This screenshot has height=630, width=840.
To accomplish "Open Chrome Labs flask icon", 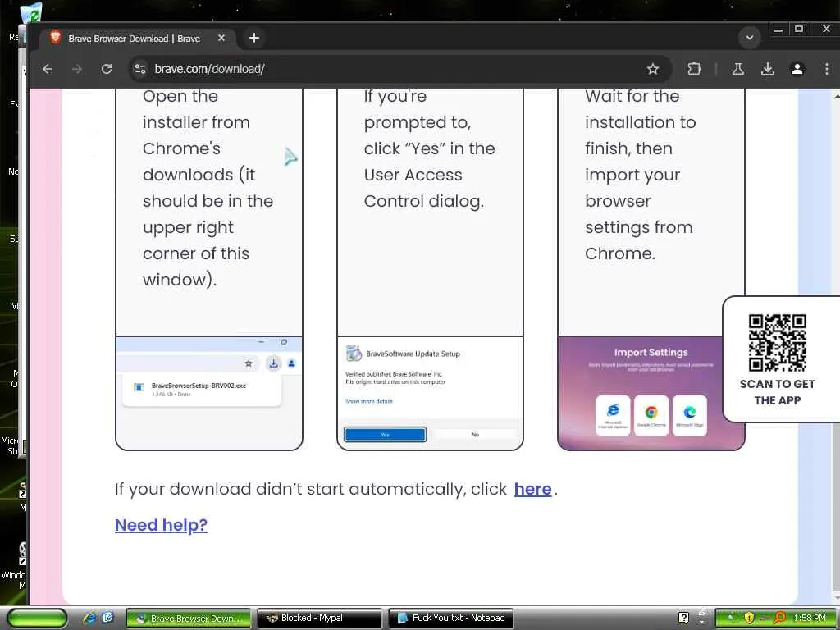I will (x=738, y=69).
